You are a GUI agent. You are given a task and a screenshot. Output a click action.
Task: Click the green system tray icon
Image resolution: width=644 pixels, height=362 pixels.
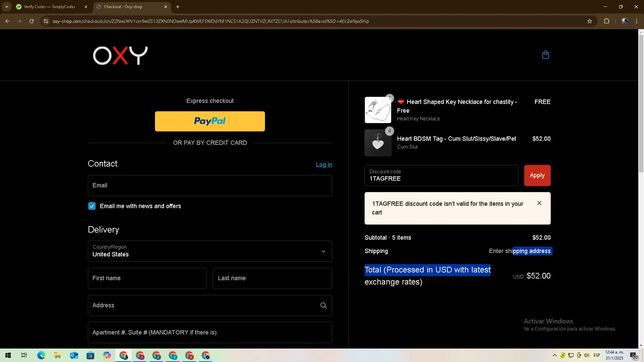click(x=563, y=356)
